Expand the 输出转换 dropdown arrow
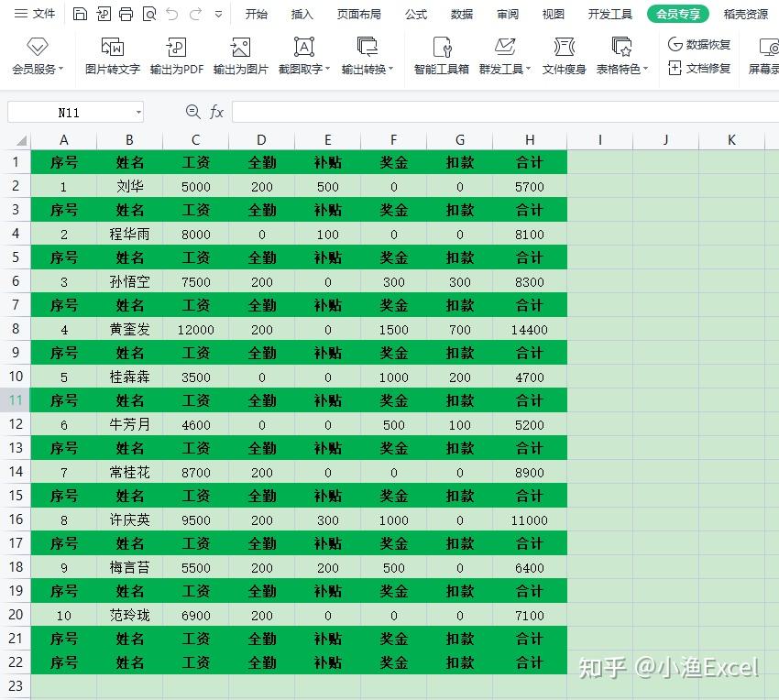The height and width of the screenshot is (700, 779). tap(391, 69)
